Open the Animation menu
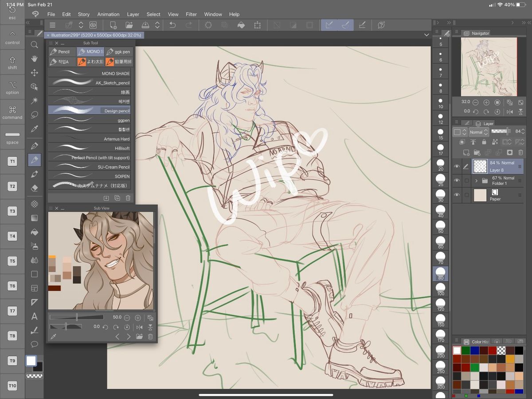The image size is (532, 399). click(108, 14)
